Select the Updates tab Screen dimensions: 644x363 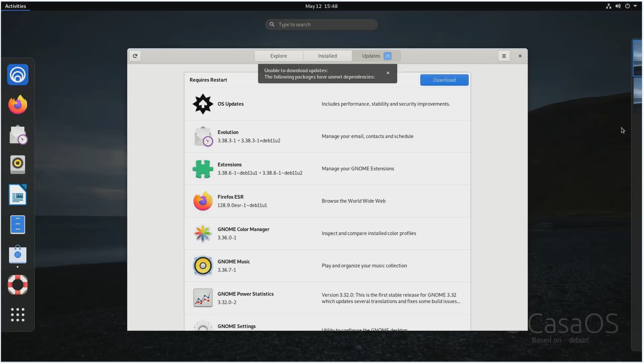[376, 56]
